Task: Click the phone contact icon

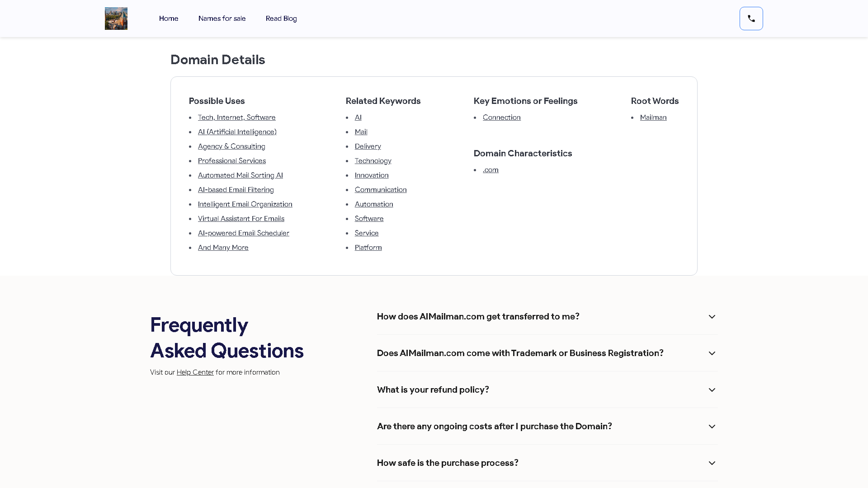Action: [751, 19]
